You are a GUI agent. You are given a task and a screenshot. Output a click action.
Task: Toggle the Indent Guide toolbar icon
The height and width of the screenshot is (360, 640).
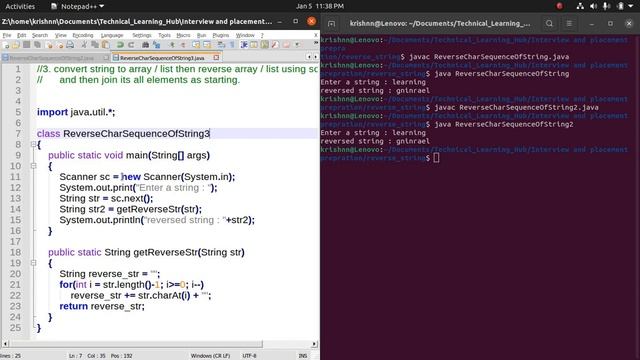pyautogui.click(x=244, y=44)
